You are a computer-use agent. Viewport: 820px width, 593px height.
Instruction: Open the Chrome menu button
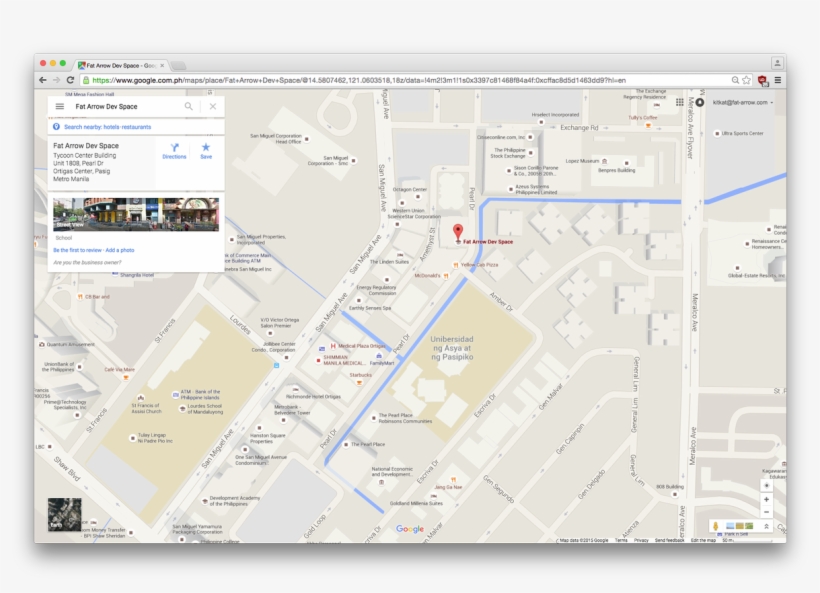[x=777, y=80]
